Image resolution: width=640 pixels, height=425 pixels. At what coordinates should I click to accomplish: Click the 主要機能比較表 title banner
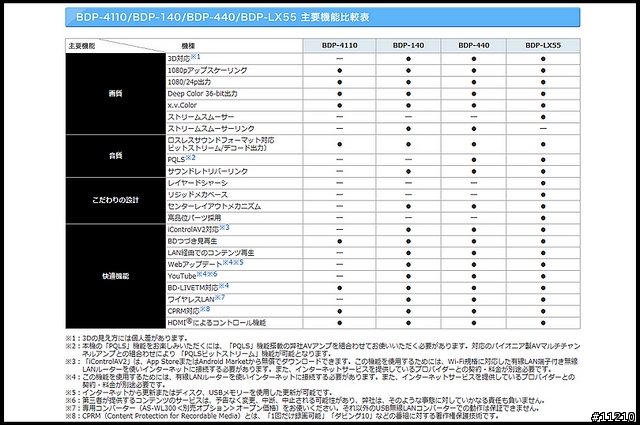[x=322, y=17]
